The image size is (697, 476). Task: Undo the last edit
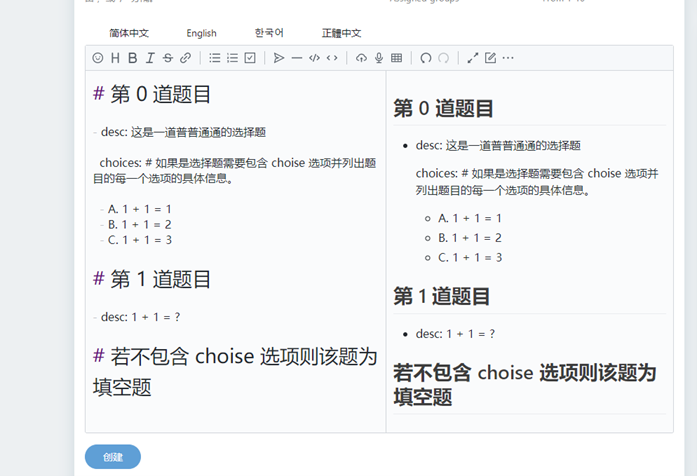coord(426,58)
